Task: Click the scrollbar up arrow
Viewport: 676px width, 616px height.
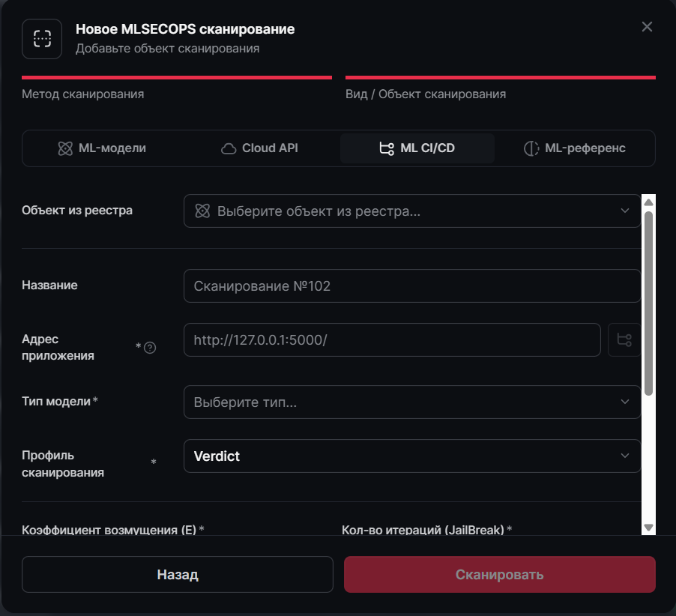Action: click(x=648, y=202)
